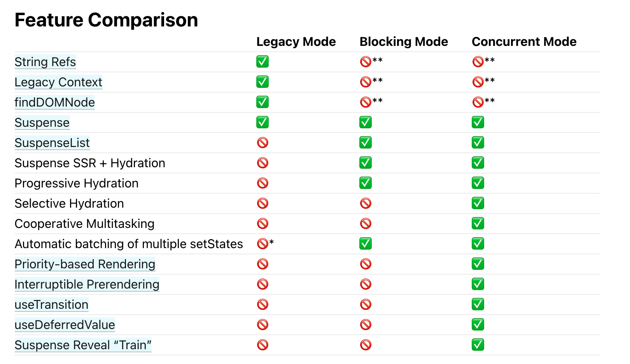Go to Priority-based Rendering link
The image size is (630, 364).
85,264
